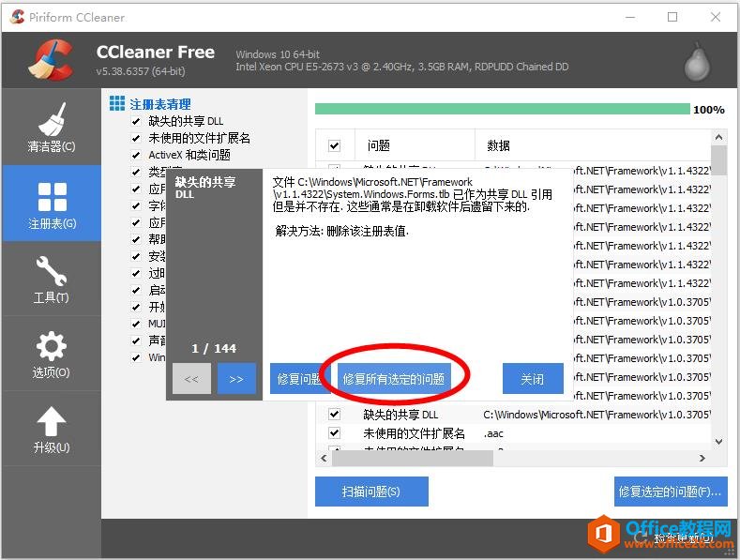
Task: Click the 1 / 144 issue counter
Action: (x=214, y=348)
